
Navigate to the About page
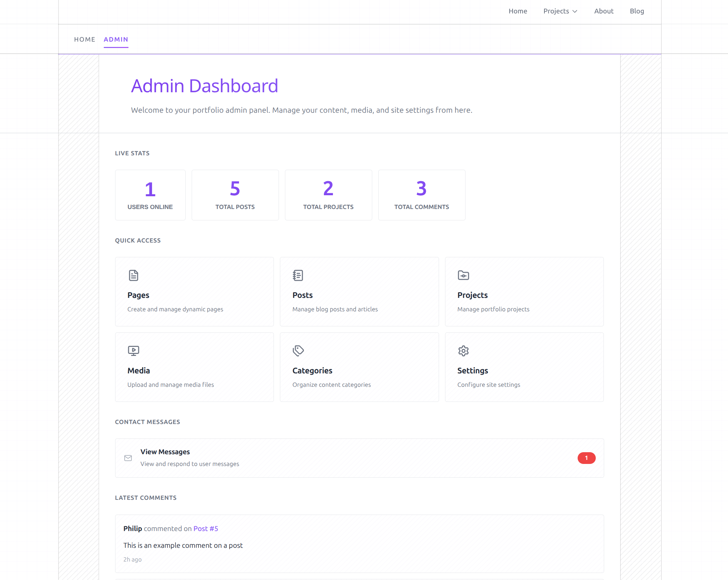tap(604, 11)
